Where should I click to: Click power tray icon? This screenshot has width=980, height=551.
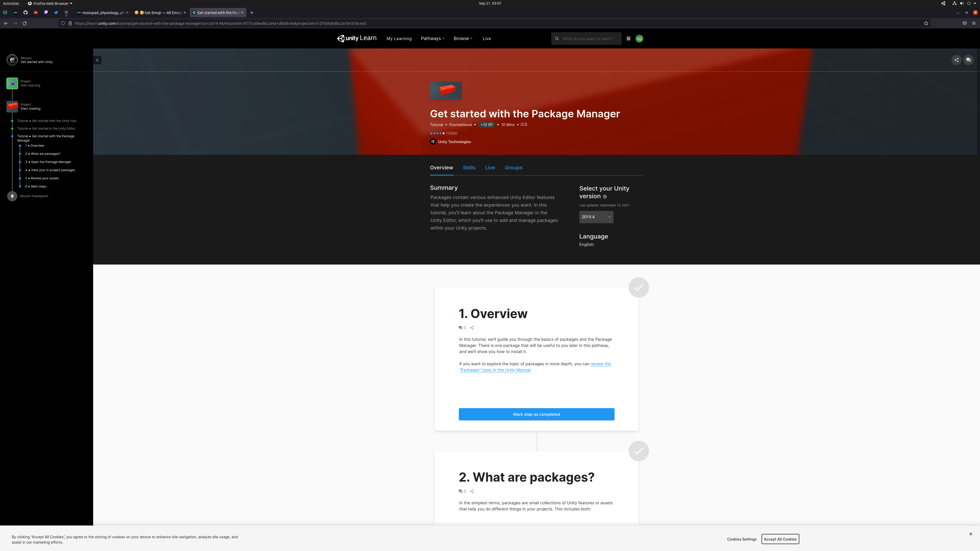[x=969, y=3]
